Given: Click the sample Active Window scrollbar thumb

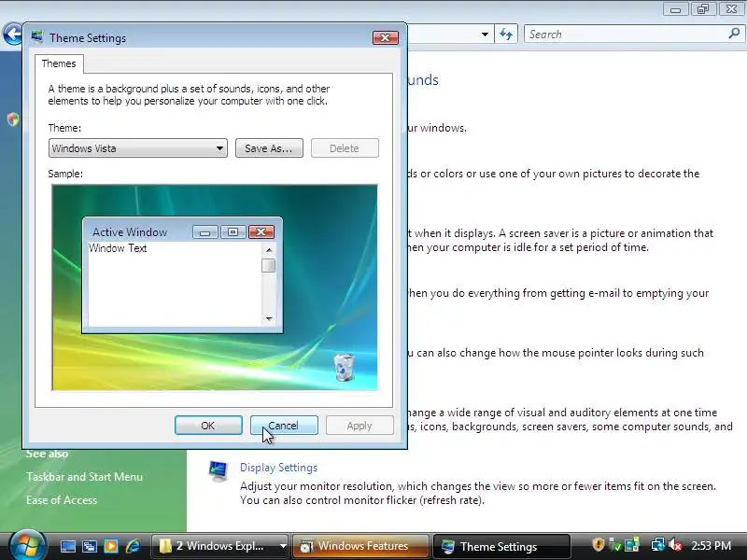Looking at the screenshot, I should tap(269, 265).
